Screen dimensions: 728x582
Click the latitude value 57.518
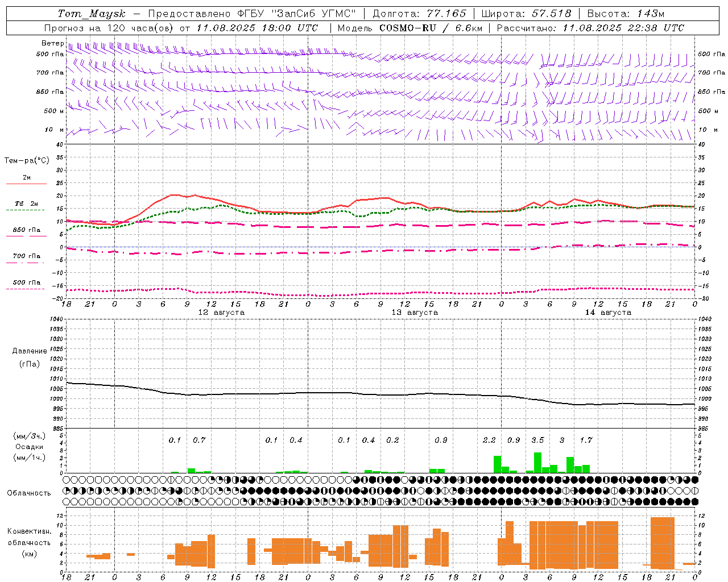click(552, 13)
